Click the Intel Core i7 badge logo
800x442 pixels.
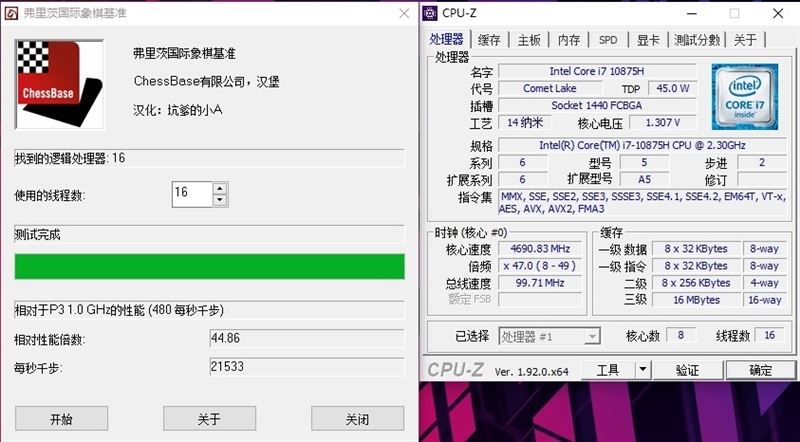pos(745,97)
